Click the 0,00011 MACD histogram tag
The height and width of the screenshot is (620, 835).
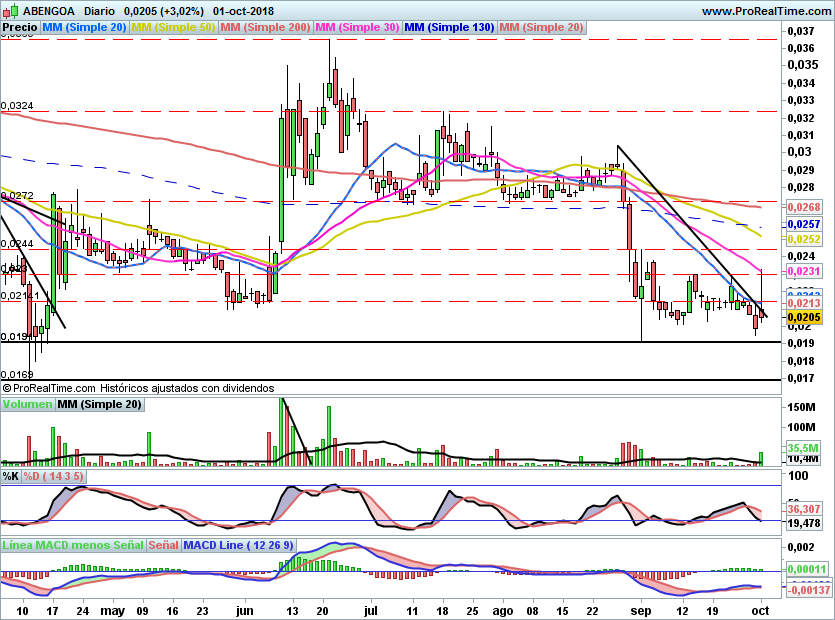pos(807,569)
